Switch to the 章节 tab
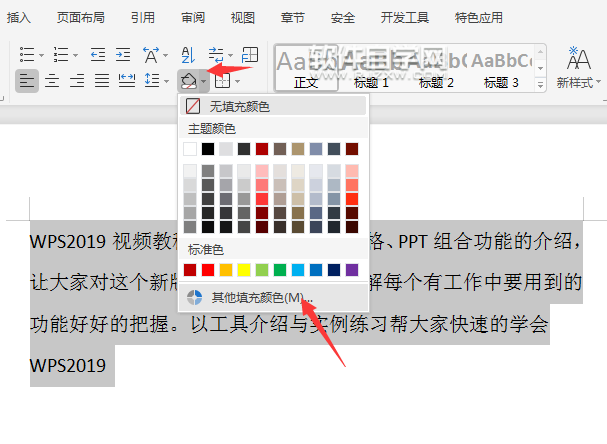This screenshot has height=444, width=607. 293,18
